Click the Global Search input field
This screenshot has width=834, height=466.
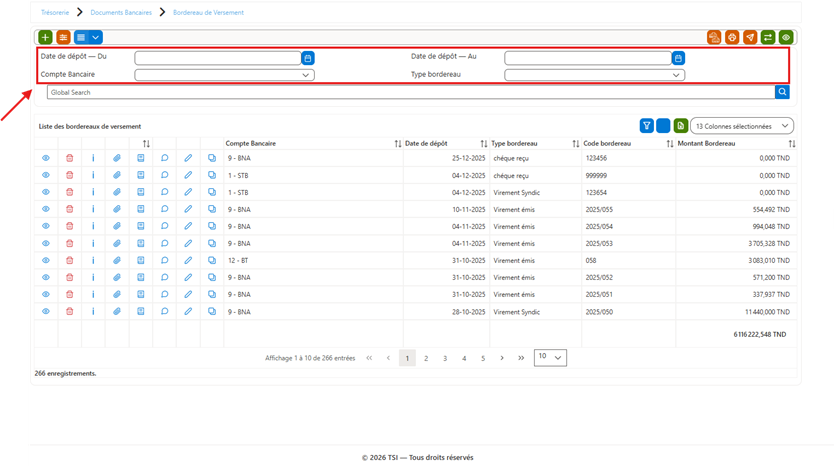411,92
